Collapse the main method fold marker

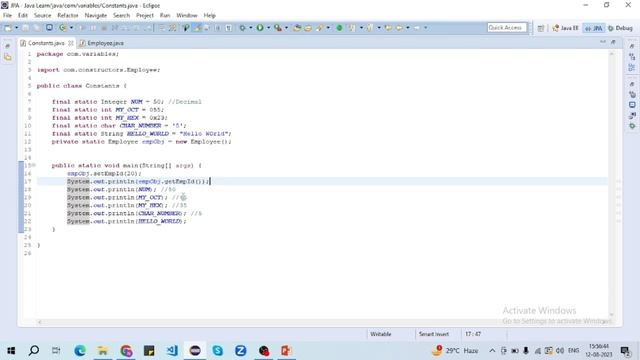coord(34,165)
